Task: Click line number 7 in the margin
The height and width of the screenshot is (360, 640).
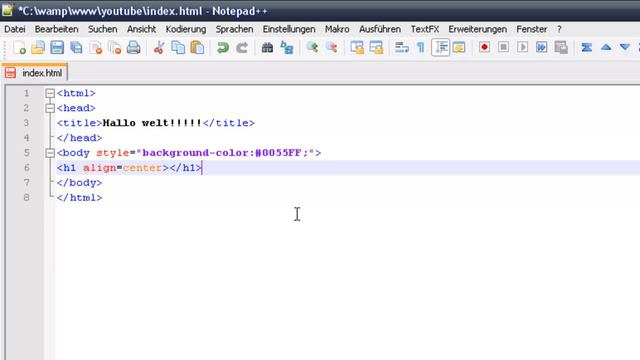Action: 27,182
